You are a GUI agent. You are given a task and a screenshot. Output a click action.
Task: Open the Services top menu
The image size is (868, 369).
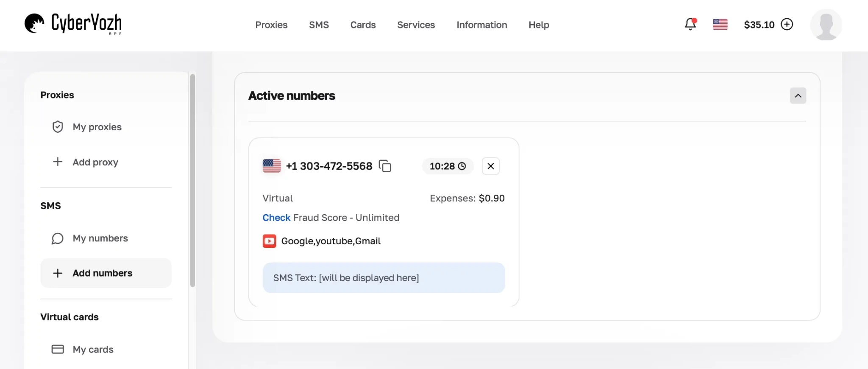pyautogui.click(x=416, y=25)
